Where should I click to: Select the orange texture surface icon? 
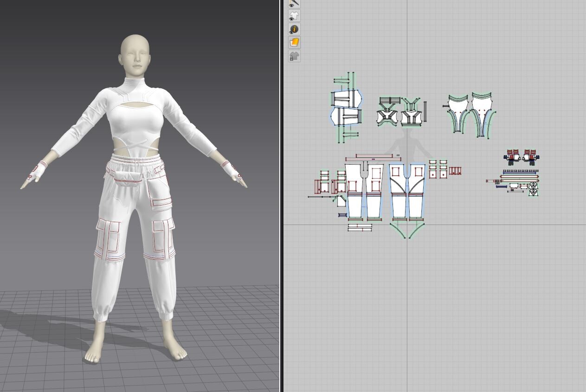[294, 43]
